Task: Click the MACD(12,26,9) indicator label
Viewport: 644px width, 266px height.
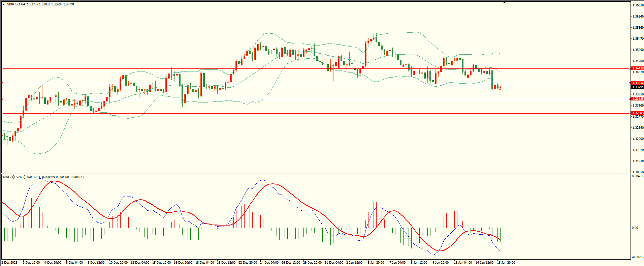Action: tap(14, 177)
